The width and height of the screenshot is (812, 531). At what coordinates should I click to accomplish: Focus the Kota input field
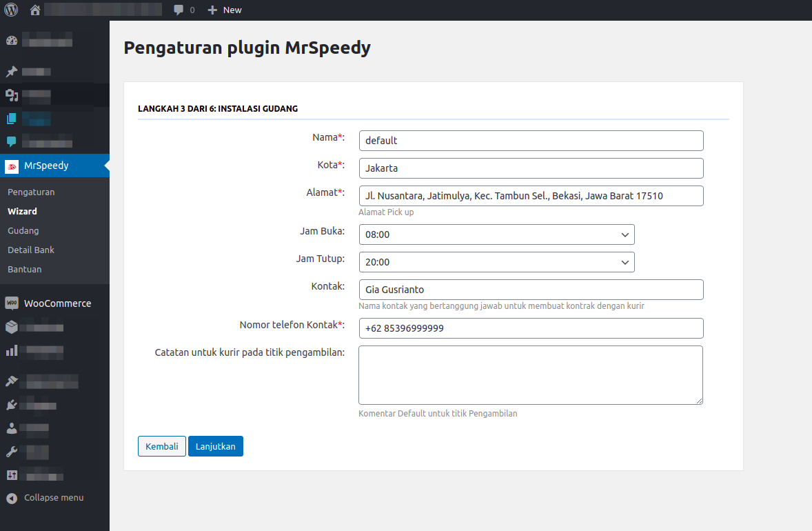click(531, 168)
